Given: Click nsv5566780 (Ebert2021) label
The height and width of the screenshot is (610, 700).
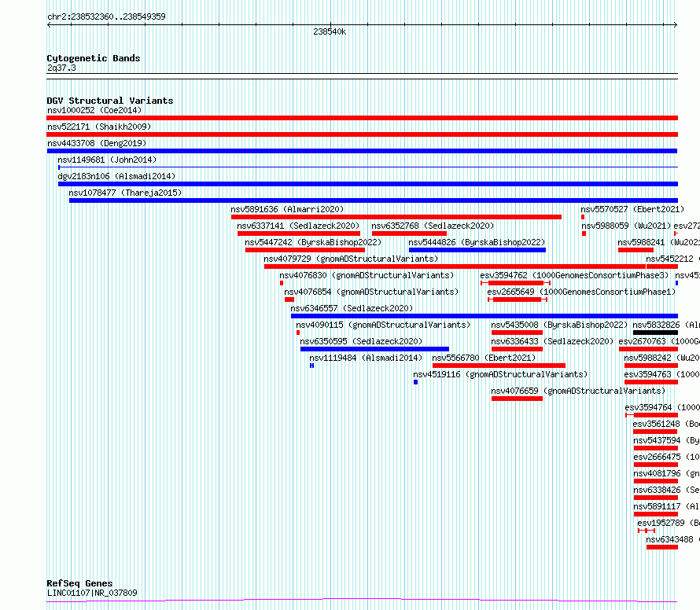Looking at the screenshot, I should tap(484, 358).
